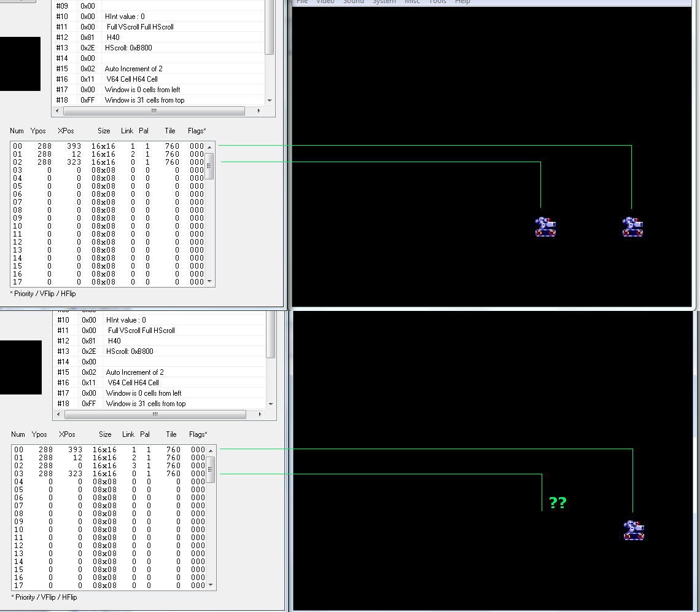The height and width of the screenshot is (612, 700).
Task: Select register #13 HScroll 0xB800 in top list
Action: coord(158,48)
